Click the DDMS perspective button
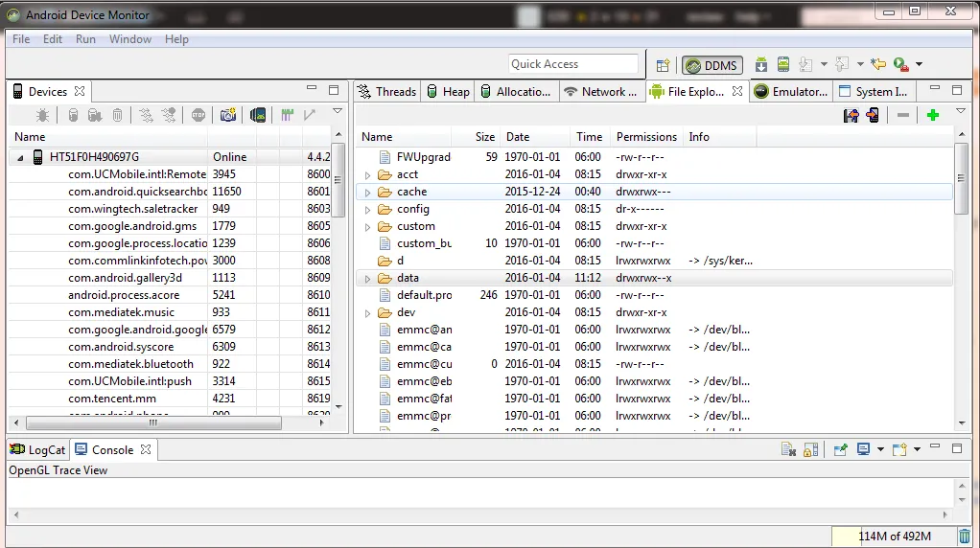Screen dimensions: 980x548 click(712, 65)
